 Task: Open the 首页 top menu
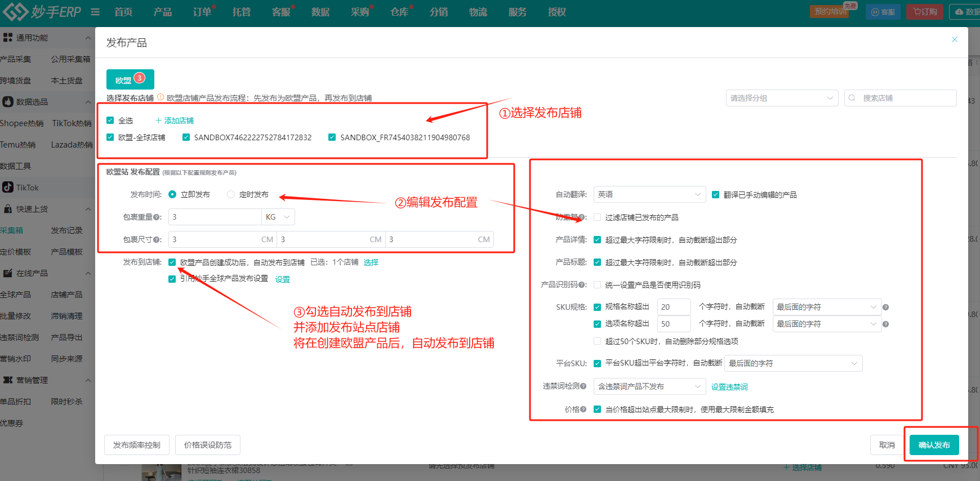coord(123,12)
